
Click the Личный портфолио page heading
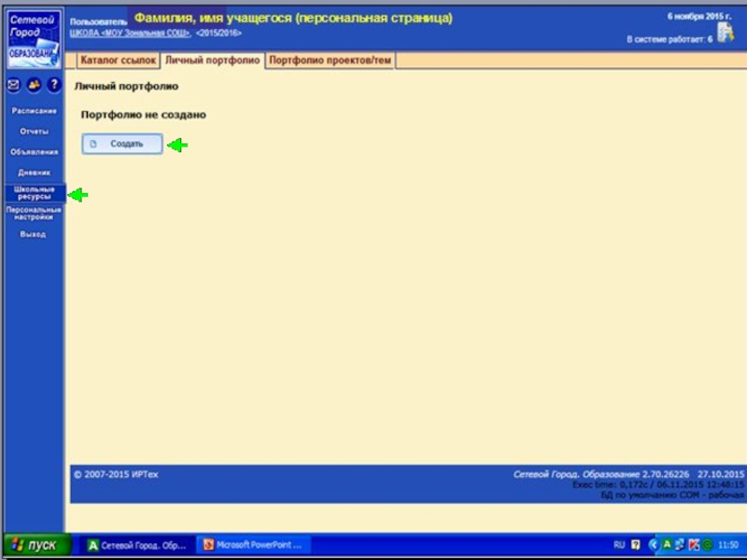tap(126, 86)
